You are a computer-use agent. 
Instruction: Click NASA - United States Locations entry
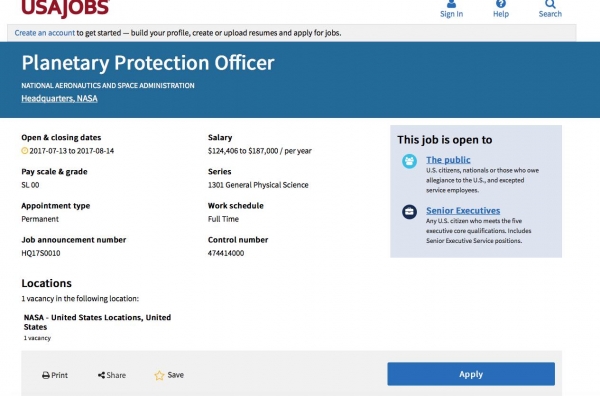pos(97,322)
